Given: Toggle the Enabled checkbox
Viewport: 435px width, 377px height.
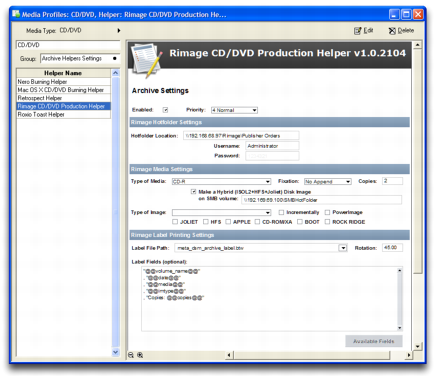Looking at the screenshot, I should coord(165,110).
